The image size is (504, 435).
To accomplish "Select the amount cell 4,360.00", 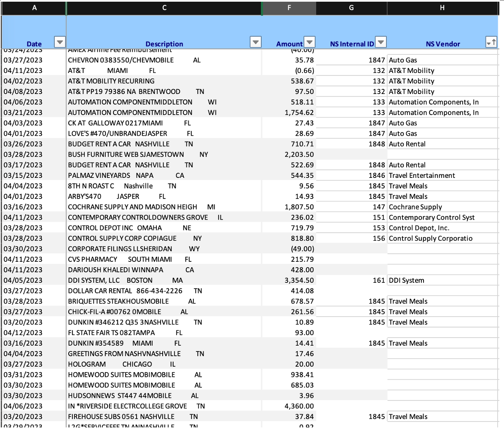I will (x=289, y=406).
